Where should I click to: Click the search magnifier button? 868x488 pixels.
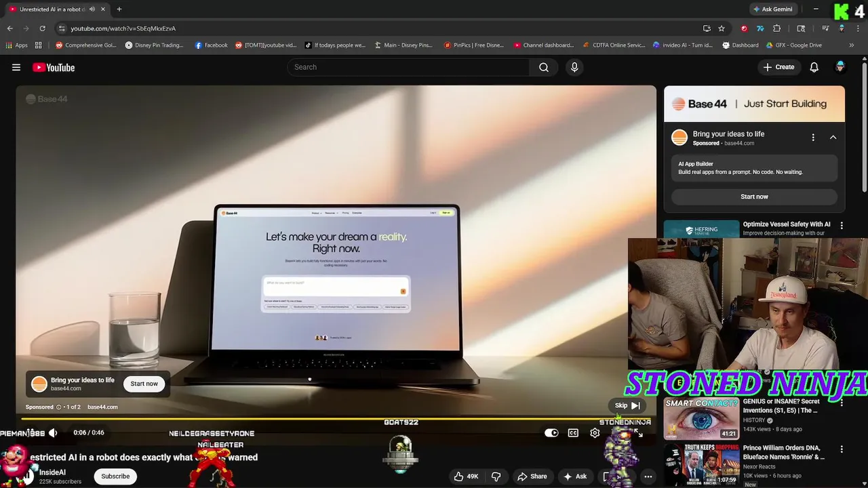tap(544, 67)
